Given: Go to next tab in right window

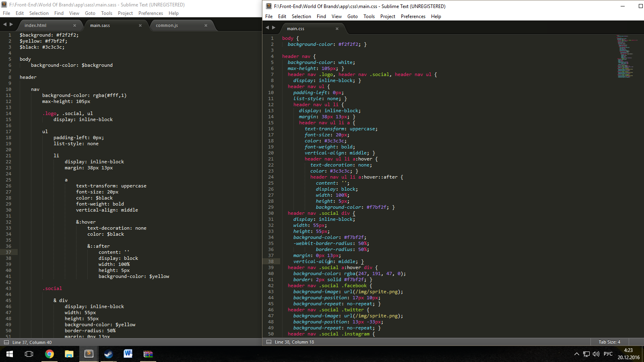Looking at the screenshot, I should pyautogui.click(x=274, y=28).
